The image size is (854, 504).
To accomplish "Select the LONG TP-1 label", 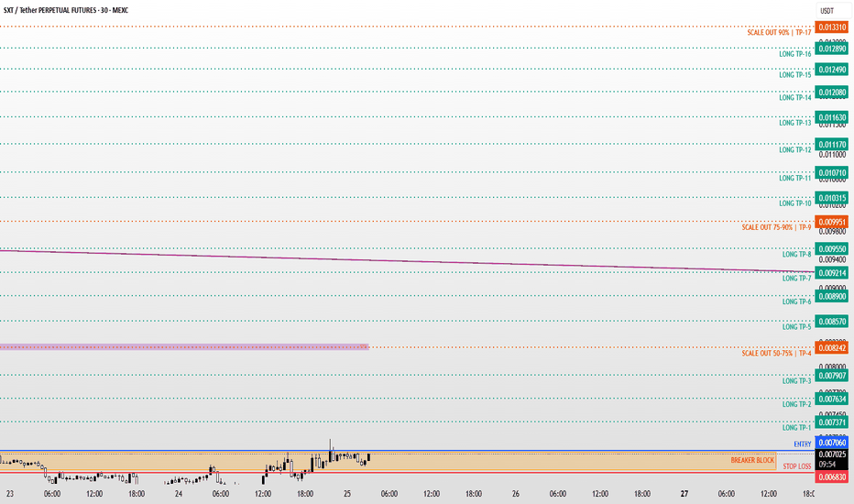I will (797, 428).
